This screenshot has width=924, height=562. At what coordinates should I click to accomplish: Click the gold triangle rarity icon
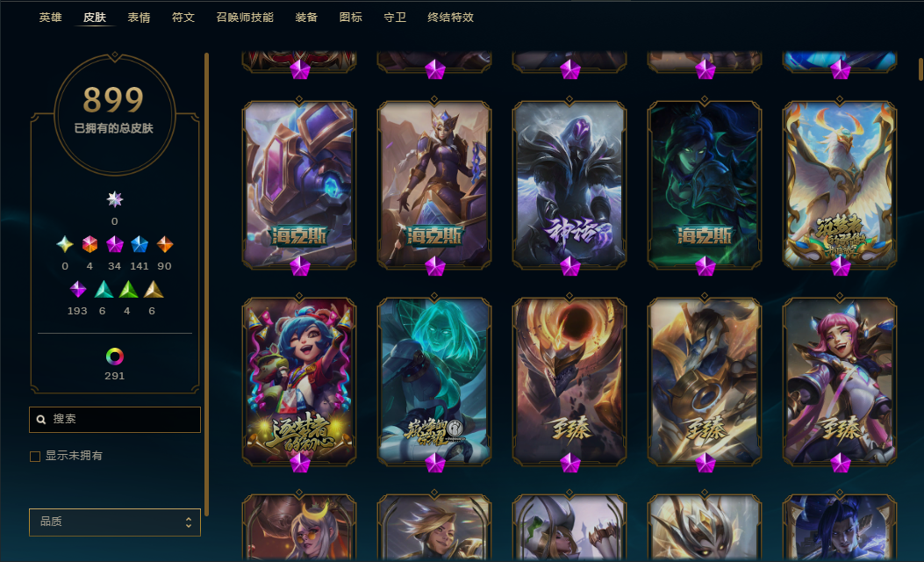[x=154, y=289]
